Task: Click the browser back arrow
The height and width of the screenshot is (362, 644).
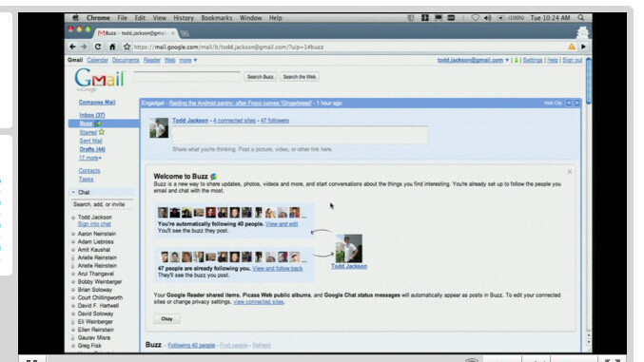Action: click(x=72, y=47)
